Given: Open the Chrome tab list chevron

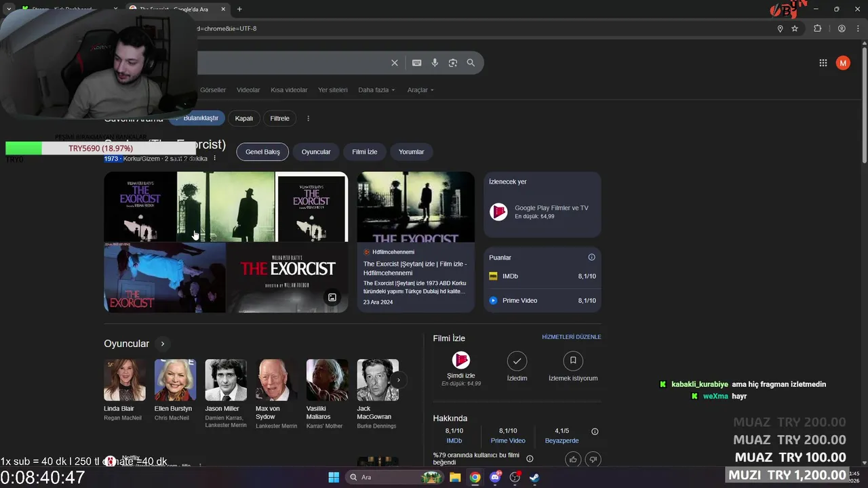Looking at the screenshot, I should click(9, 9).
